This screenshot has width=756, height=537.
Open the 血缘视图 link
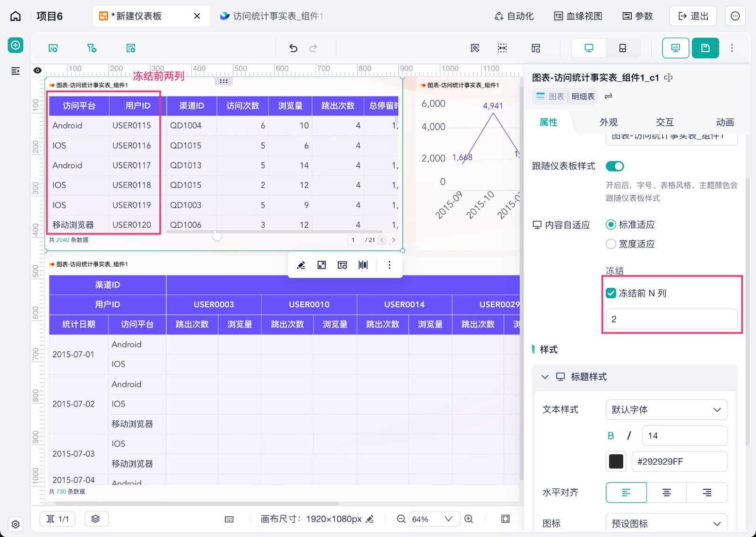tap(578, 16)
